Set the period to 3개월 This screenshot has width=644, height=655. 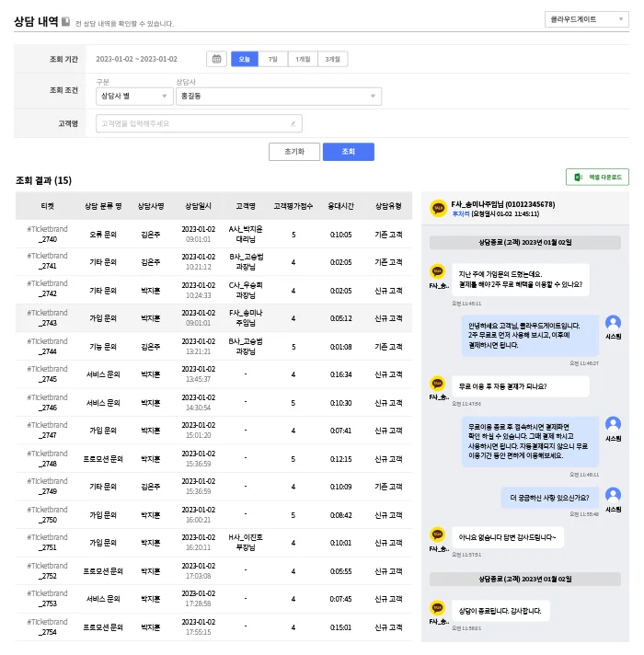(332, 59)
